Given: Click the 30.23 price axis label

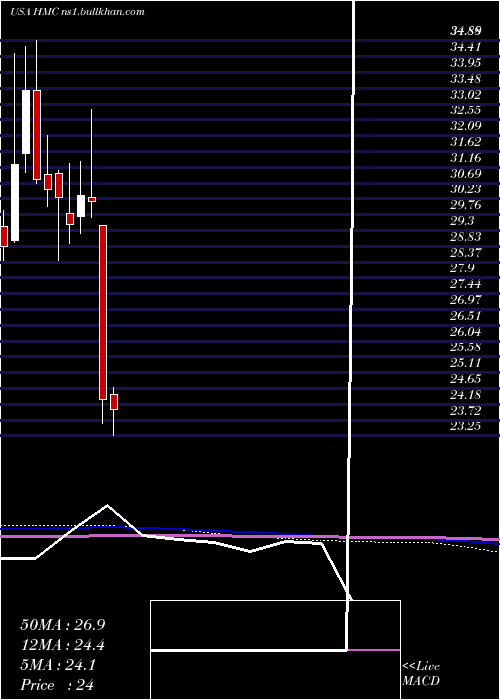Looking at the screenshot, I should (x=466, y=189).
